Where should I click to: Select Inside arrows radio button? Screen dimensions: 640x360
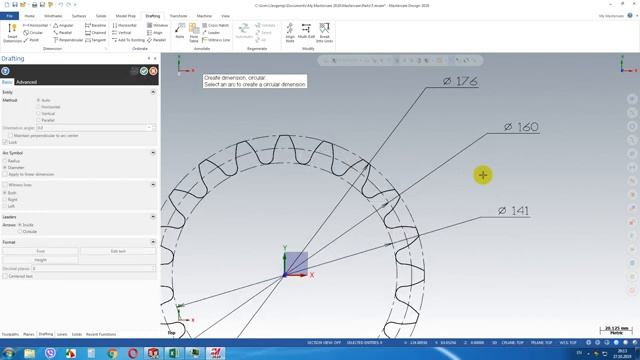tap(20, 225)
